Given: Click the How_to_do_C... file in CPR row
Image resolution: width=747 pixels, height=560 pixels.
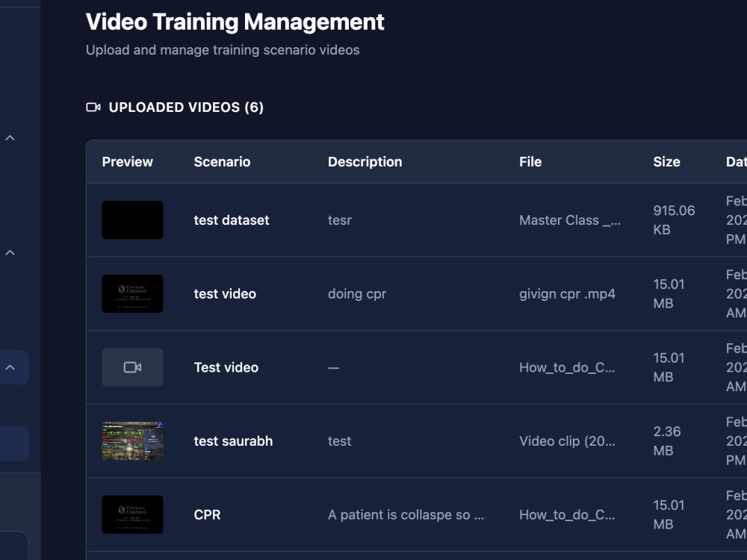Looking at the screenshot, I should (567, 514).
